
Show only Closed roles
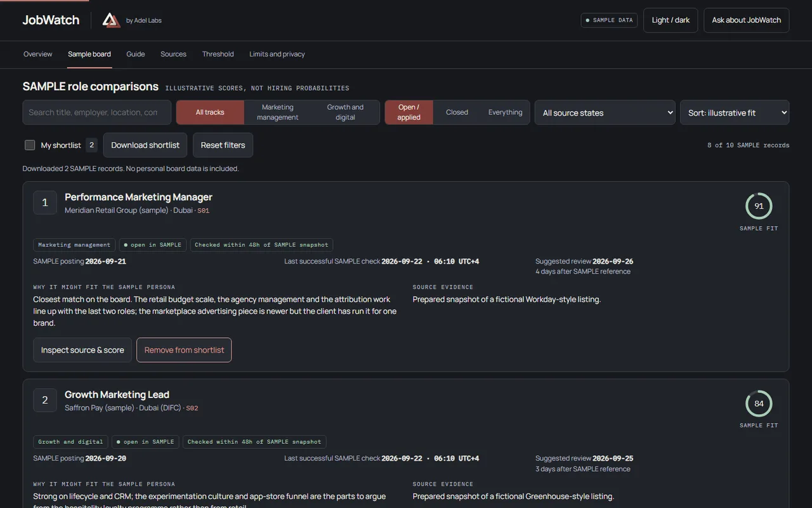point(457,112)
